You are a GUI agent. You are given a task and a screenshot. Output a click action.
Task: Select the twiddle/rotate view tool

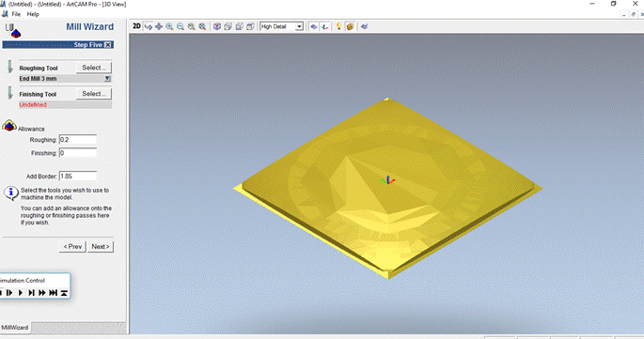(149, 26)
